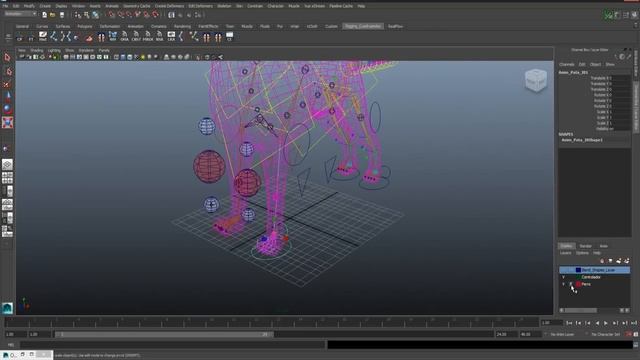
Task: Click the ROSA shelf button
Action: [x=159, y=37]
